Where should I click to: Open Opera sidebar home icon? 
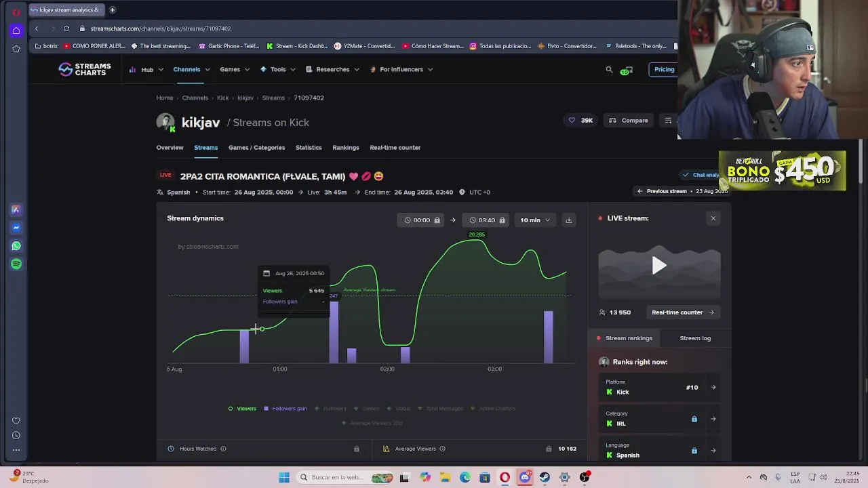click(16, 30)
